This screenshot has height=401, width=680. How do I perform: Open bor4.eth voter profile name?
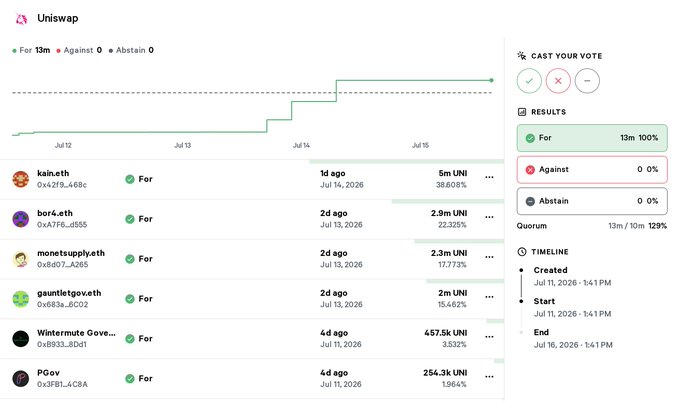pos(55,213)
